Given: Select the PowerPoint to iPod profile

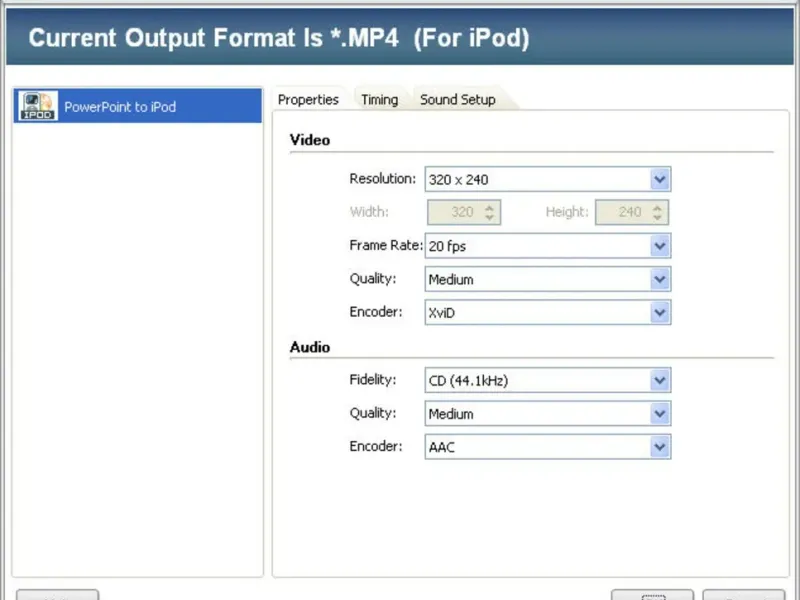Looking at the screenshot, I should (138, 106).
